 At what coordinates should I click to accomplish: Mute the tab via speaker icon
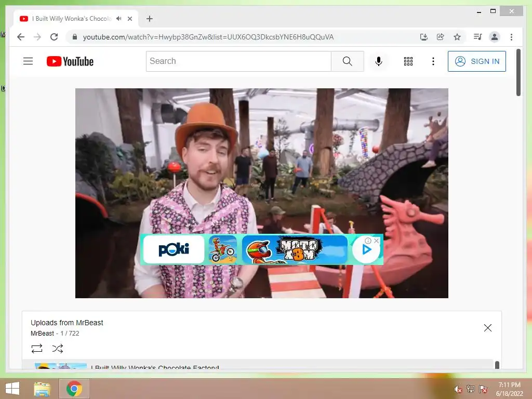[x=119, y=19]
